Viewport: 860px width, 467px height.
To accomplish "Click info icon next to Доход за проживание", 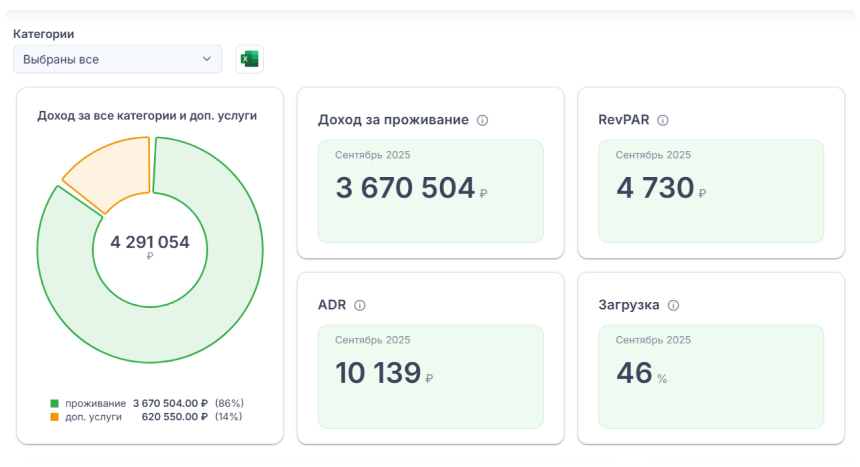I will 482,120.
